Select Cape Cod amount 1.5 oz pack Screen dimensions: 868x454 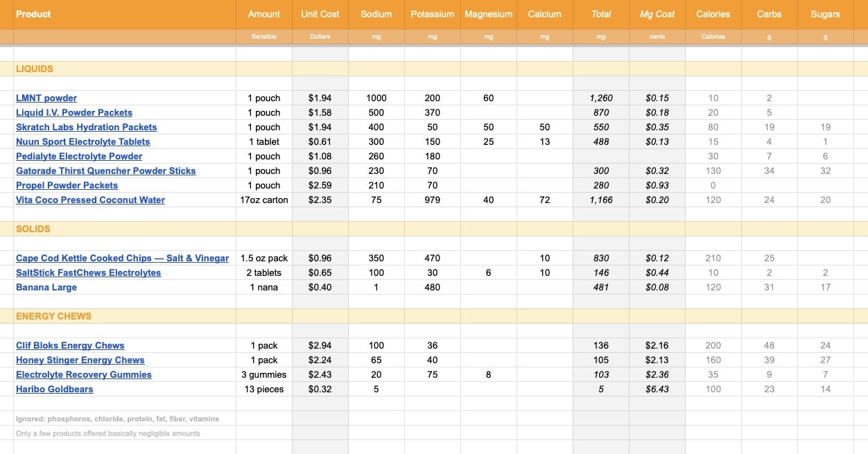click(264, 258)
